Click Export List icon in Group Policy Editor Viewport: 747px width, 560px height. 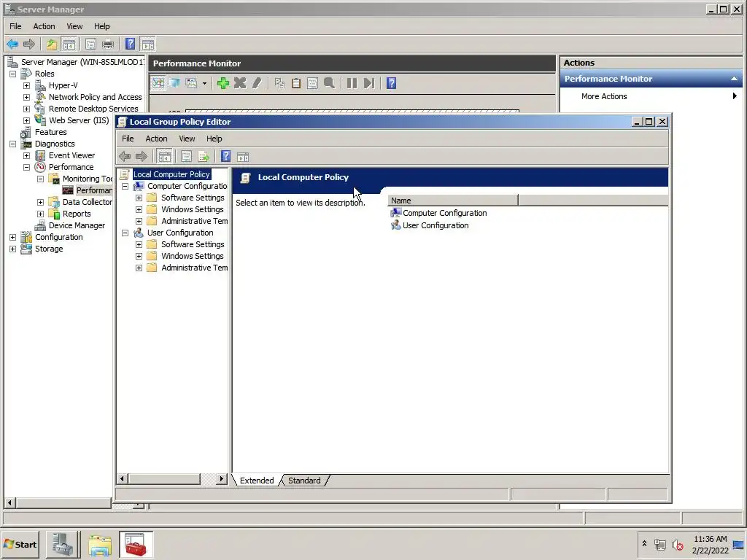coord(204,156)
